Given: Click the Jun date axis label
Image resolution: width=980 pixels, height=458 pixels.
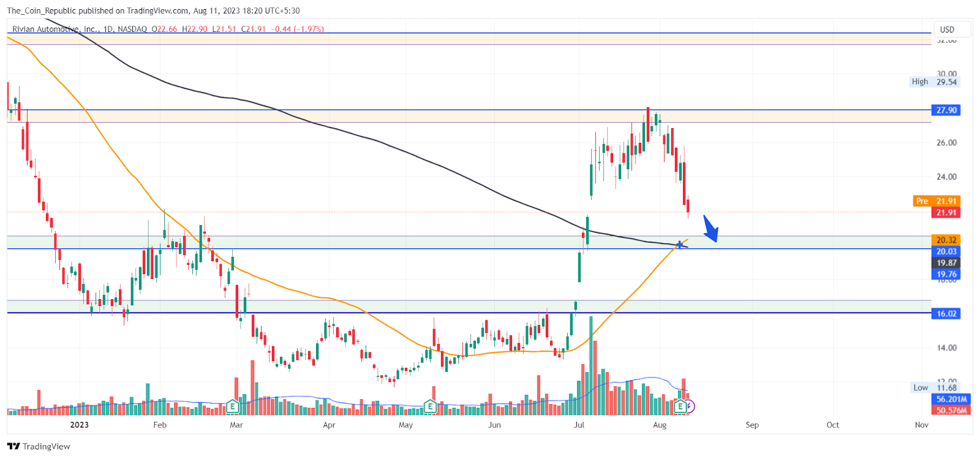Looking at the screenshot, I should 494,425.
